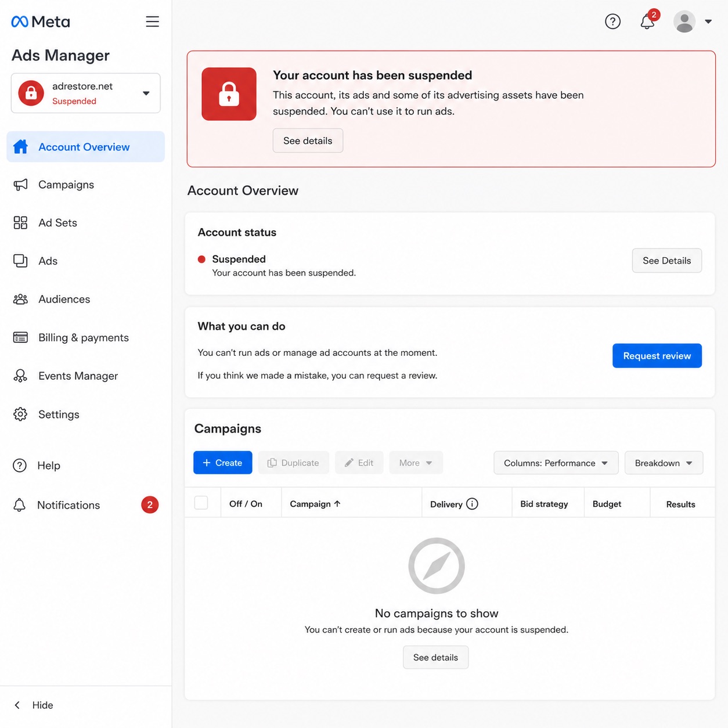This screenshot has width=728, height=728.
Task: Click the Off / On column header
Action: coord(246,504)
